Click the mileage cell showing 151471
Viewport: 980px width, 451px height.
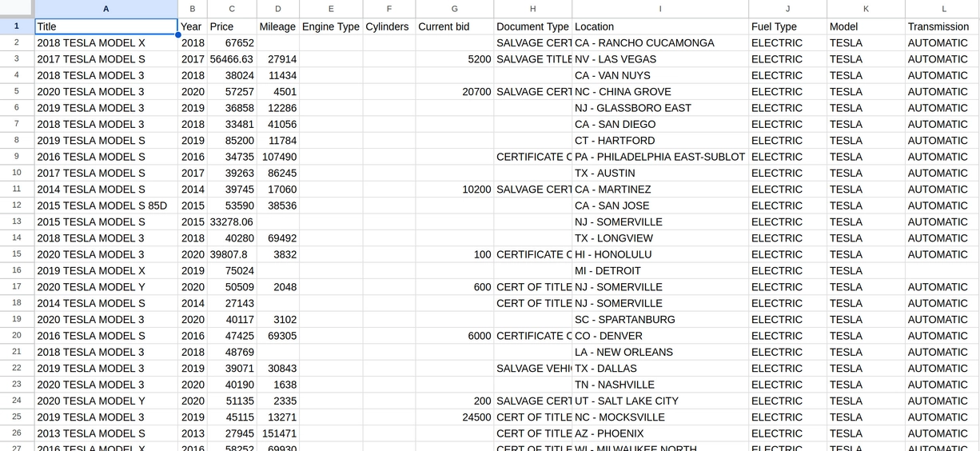[x=278, y=433]
